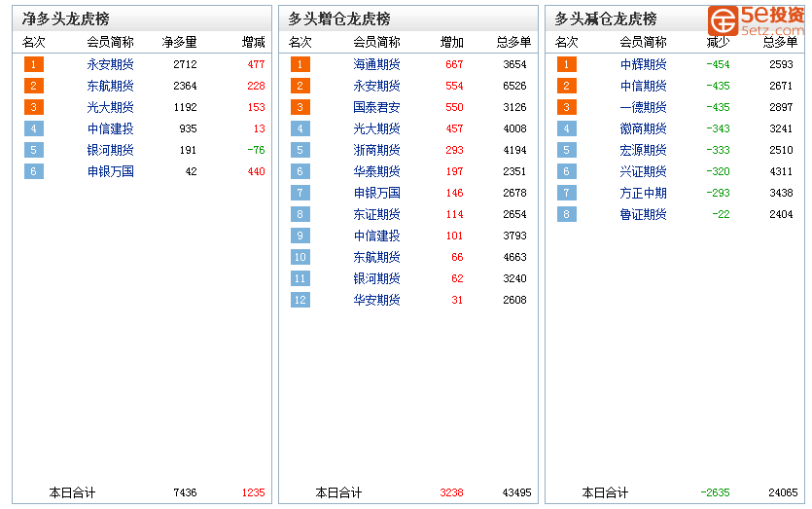
Task: Click net long value 2712
Action: 185,64
